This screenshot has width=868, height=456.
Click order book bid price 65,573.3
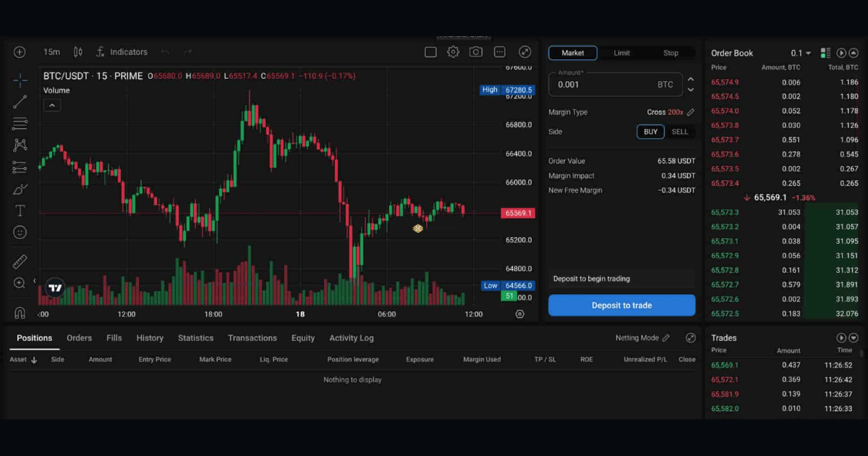725,212
